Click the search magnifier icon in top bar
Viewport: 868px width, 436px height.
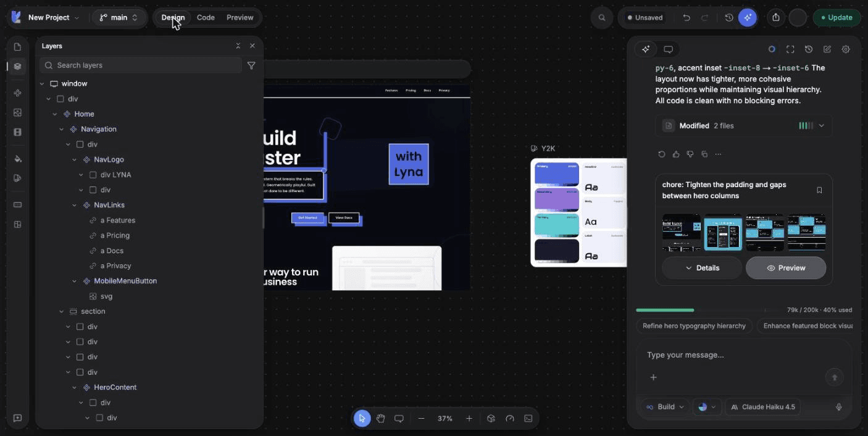tap(601, 18)
